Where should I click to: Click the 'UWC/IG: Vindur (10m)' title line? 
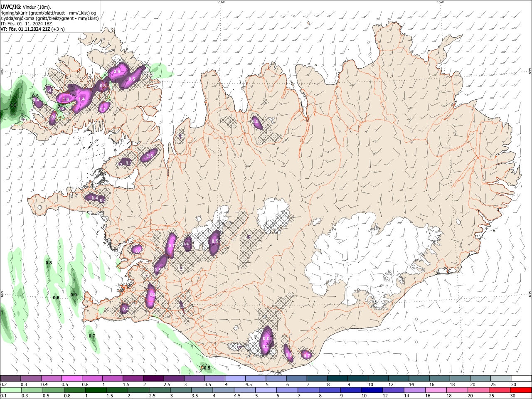26,7
